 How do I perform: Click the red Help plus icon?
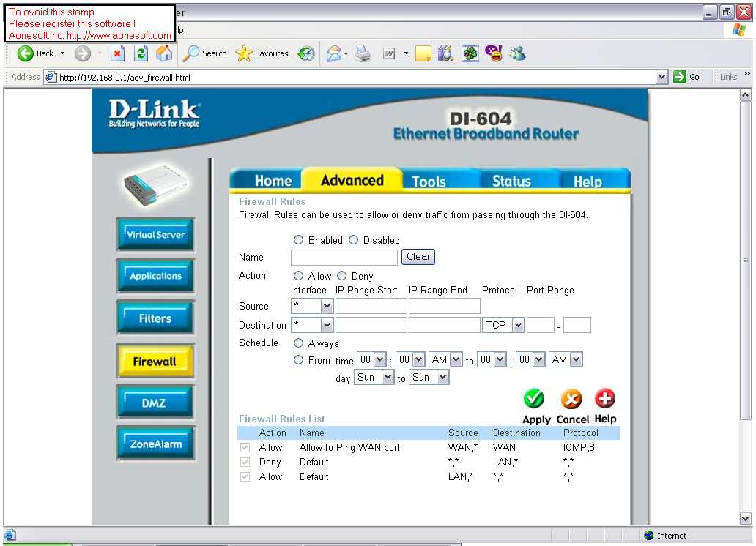coord(605,399)
